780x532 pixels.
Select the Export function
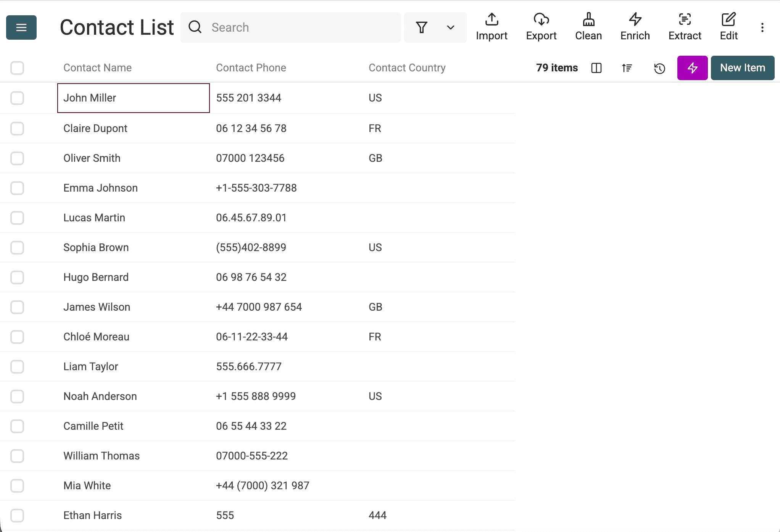click(541, 27)
